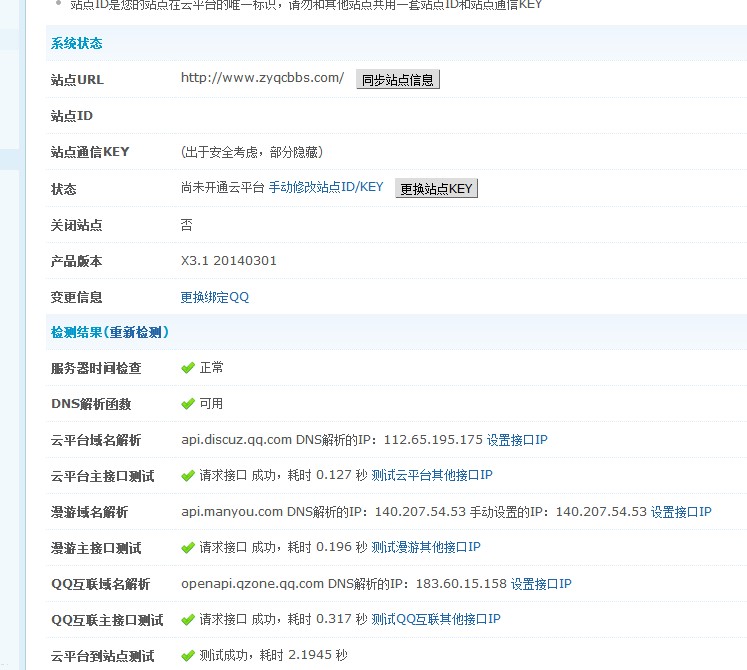Click the 测试QQ互联其他接口IP link
This screenshot has height=670, width=747.
[x=435, y=619]
